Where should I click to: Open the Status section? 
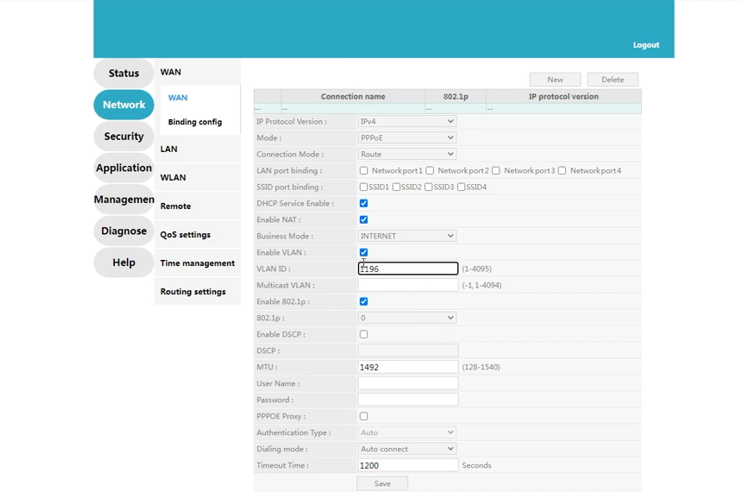pos(123,73)
